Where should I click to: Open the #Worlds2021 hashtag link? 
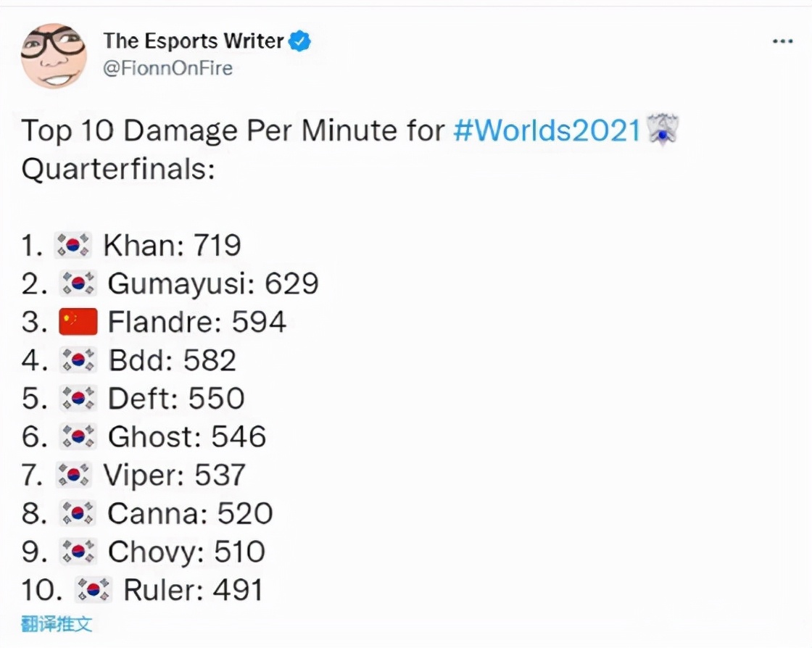click(547, 131)
